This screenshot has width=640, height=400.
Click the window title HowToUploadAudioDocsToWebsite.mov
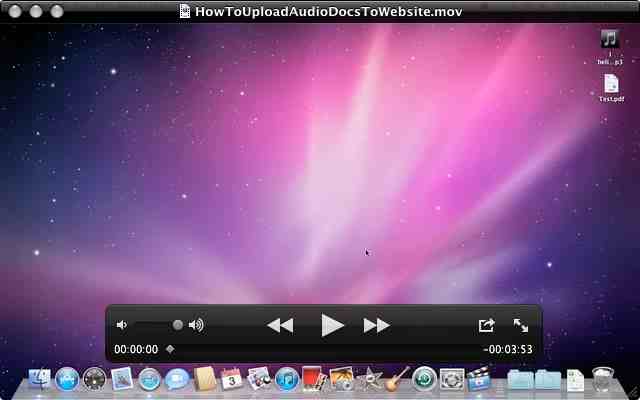329,11
